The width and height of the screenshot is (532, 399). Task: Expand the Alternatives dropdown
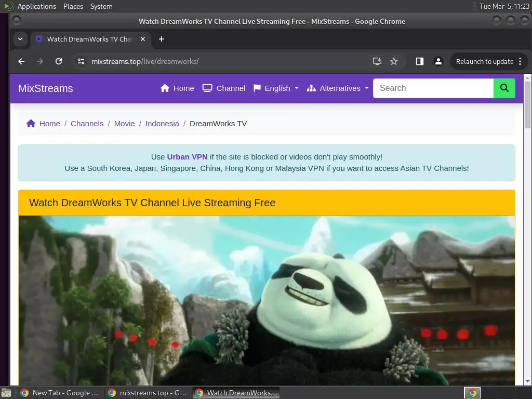pos(338,88)
